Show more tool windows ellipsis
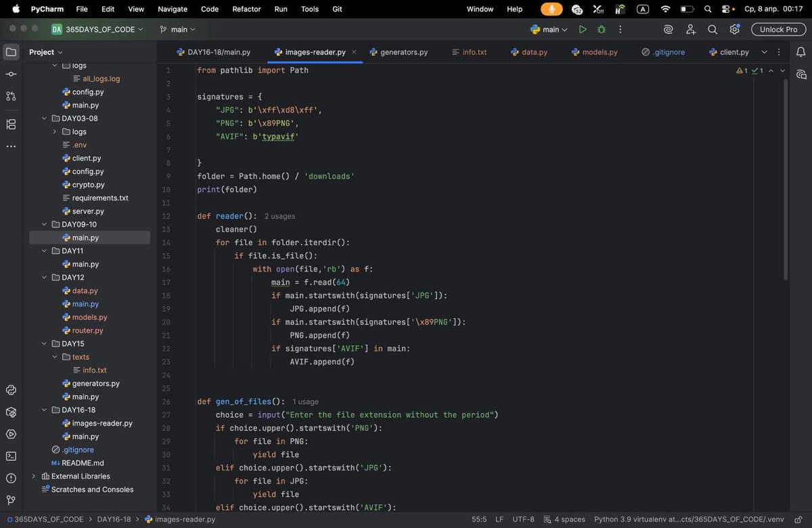The width and height of the screenshot is (812, 528). [x=11, y=146]
